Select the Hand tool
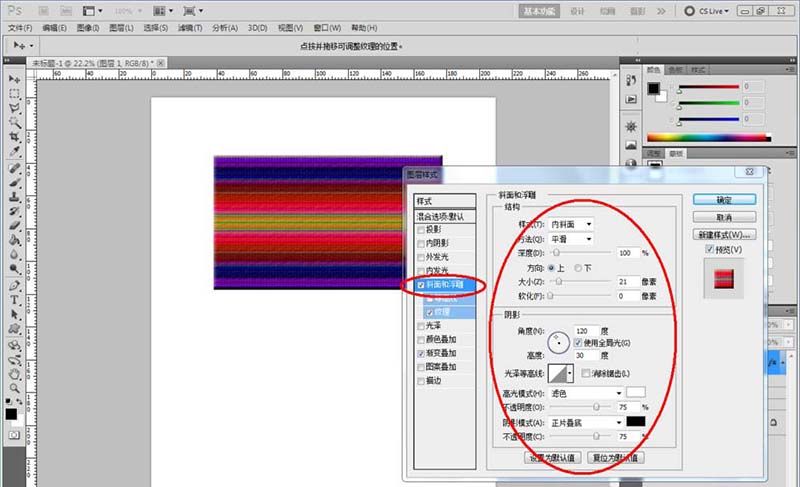The height and width of the screenshot is (487, 800). 14,374
